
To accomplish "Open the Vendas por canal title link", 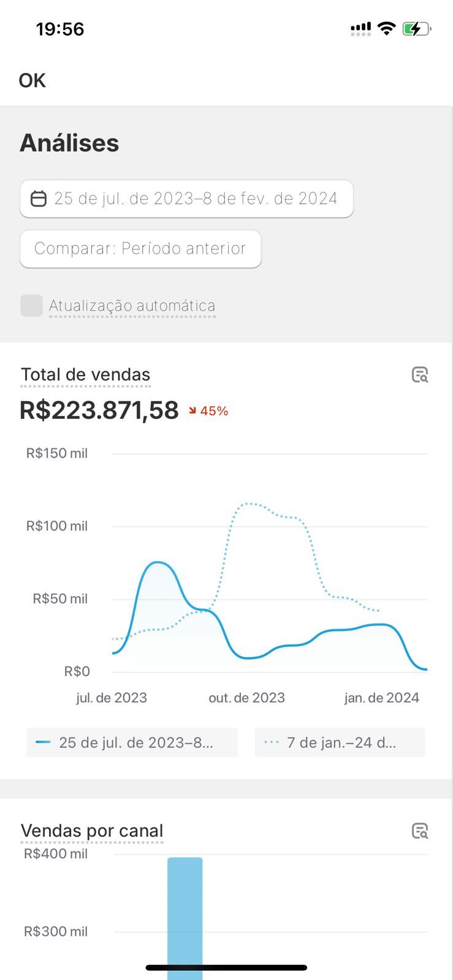I will pyautogui.click(x=92, y=831).
